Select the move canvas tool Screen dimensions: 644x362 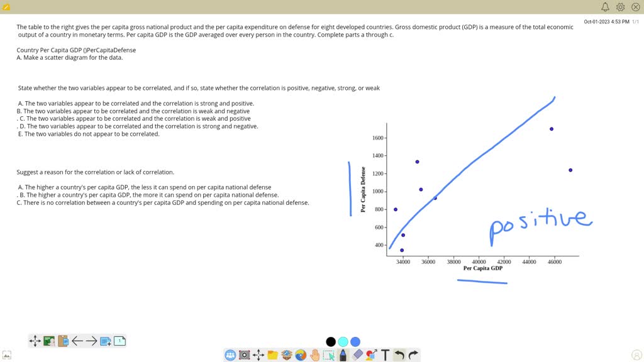[35, 341]
